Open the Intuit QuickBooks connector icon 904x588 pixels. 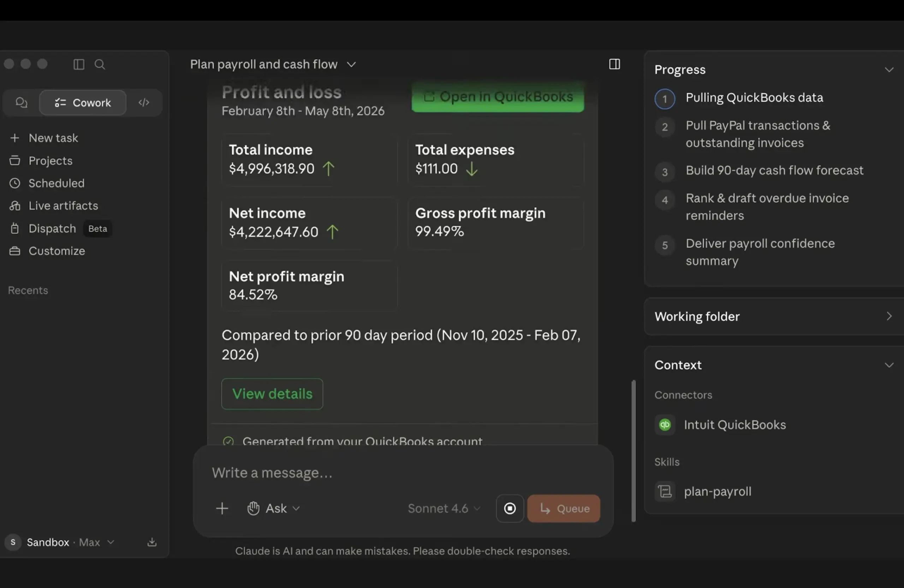pos(665,424)
